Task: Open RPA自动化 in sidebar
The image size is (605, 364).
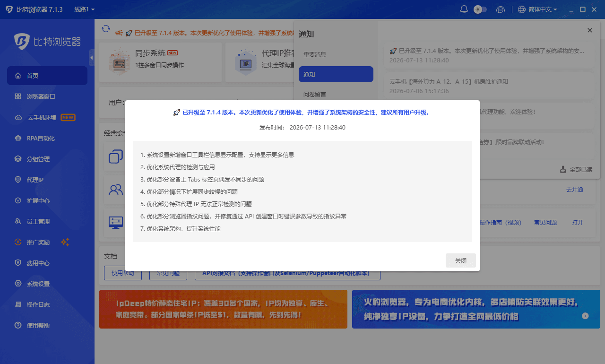Action: [47, 138]
